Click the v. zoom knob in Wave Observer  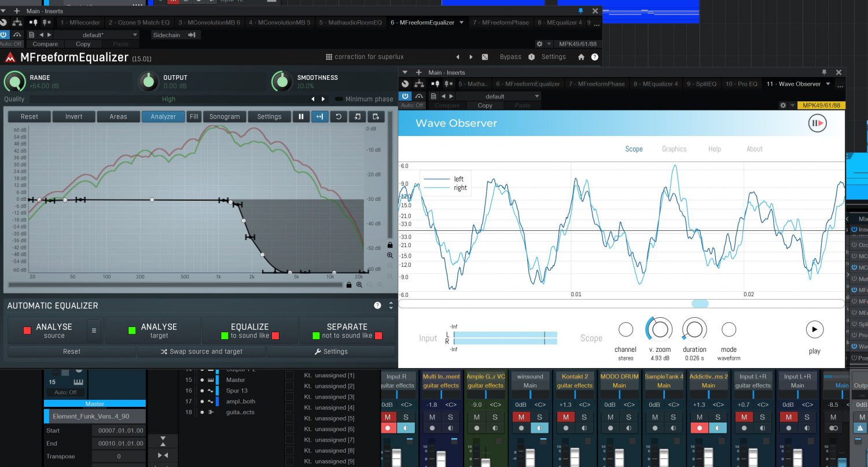[660, 329]
